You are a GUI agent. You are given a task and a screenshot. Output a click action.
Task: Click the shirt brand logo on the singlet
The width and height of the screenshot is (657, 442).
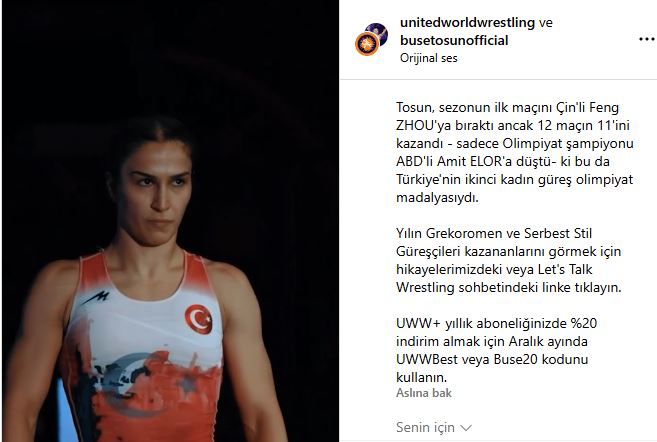point(96,298)
